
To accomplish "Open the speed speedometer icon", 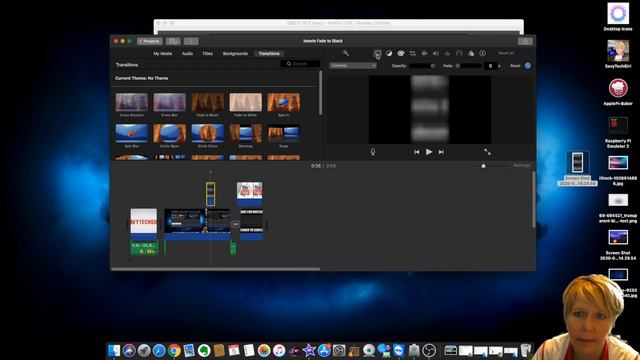I will 459,53.
